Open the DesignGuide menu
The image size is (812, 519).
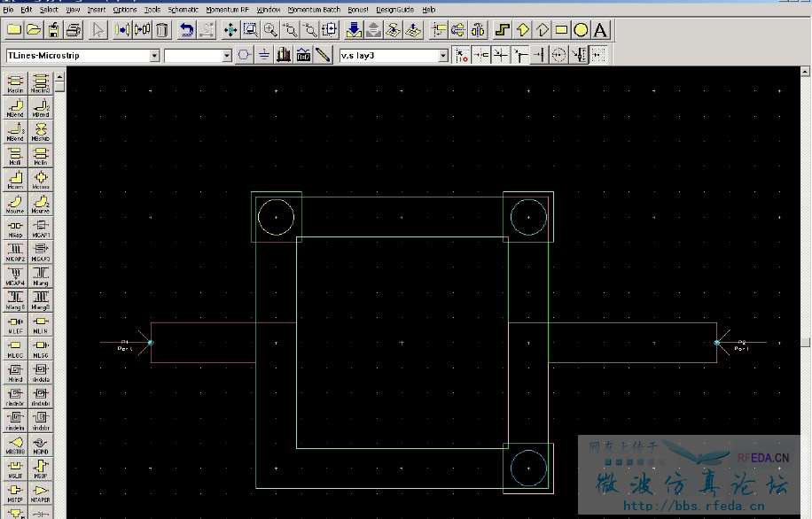click(x=395, y=10)
